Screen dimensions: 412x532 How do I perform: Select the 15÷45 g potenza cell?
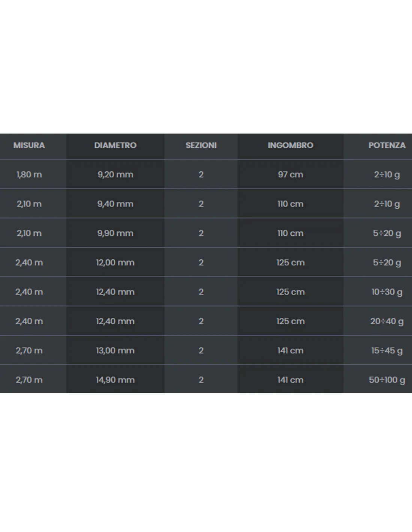click(387, 351)
